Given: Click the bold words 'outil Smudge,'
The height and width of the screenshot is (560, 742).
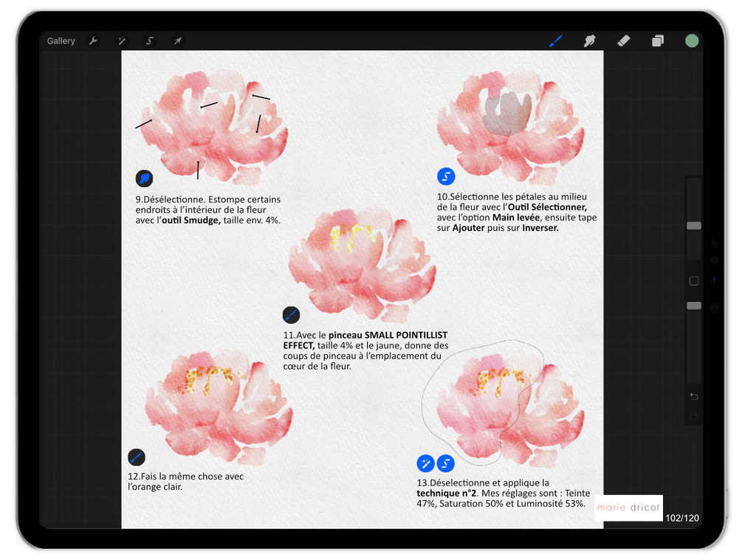Looking at the screenshot, I should pos(191,221).
